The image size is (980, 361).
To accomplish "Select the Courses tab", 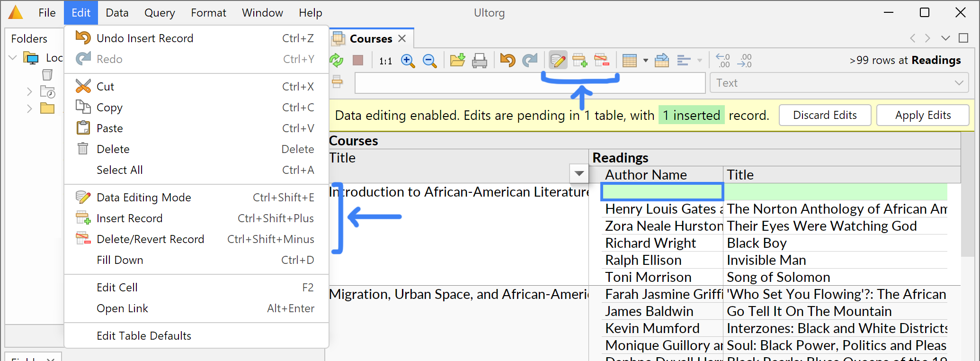I will (x=371, y=39).
